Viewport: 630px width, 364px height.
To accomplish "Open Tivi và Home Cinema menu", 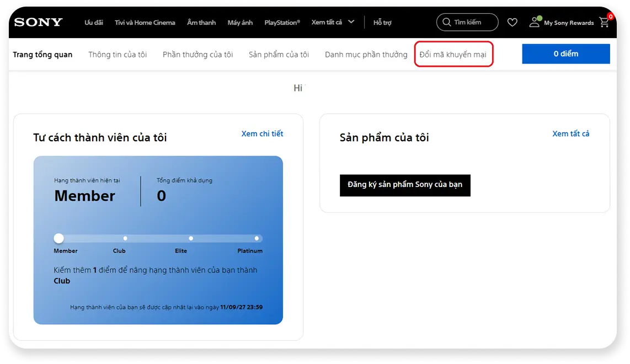I will point(145,23).
